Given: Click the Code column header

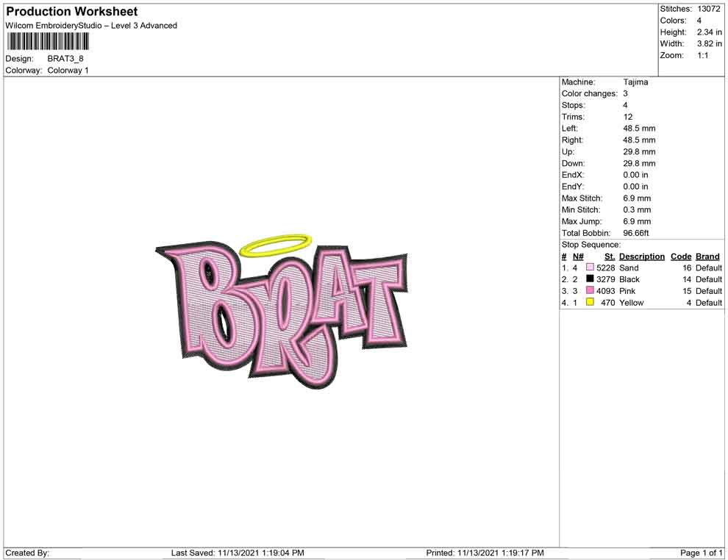Looking at the screenshot, I should 681,256.
